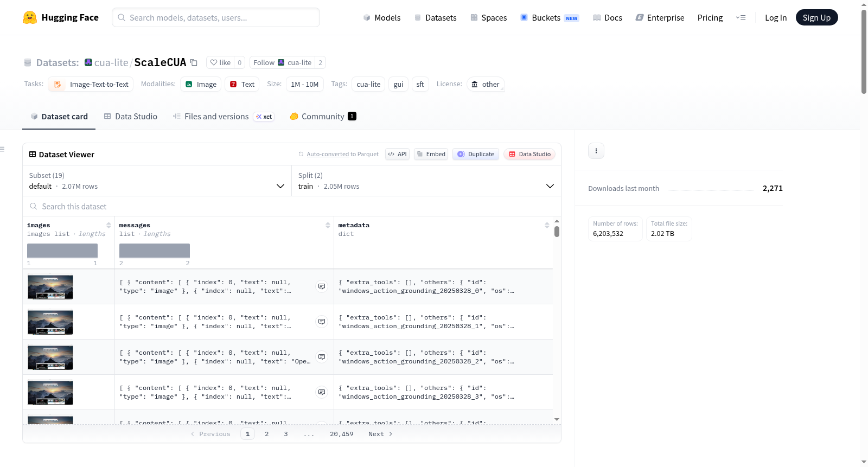Open conversation view icon for row grounding_20250328_0
The height and width of the screenshot is (467, 868).
(x=322, y=286)
